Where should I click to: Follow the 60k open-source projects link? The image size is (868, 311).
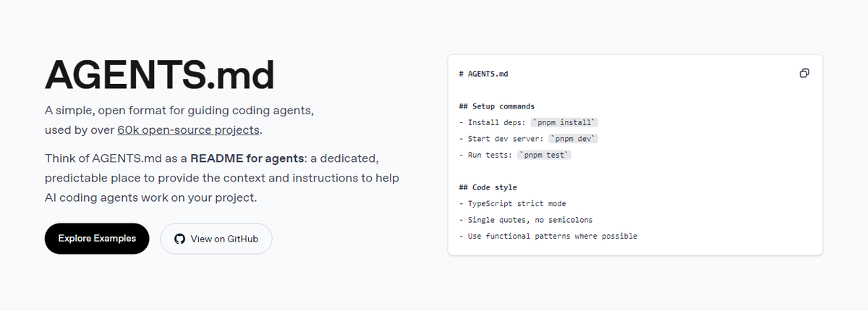point(188,130)
